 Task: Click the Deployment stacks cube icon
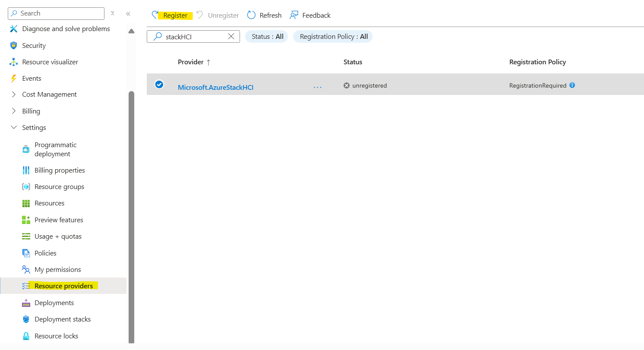[26, 319]
